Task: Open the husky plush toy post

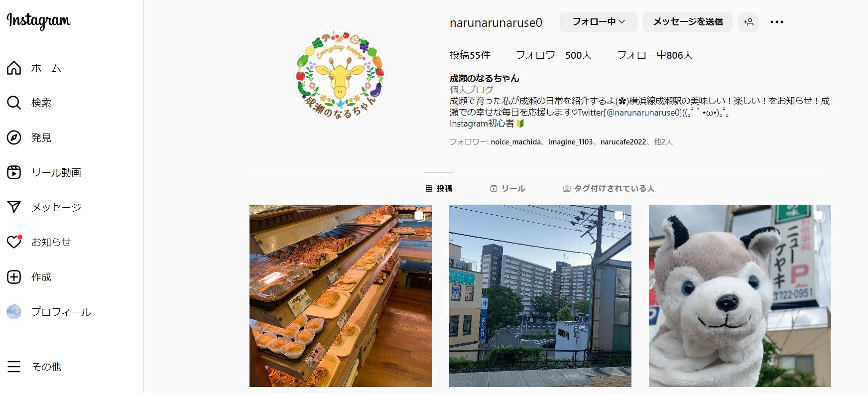Action: pos(740,296)
